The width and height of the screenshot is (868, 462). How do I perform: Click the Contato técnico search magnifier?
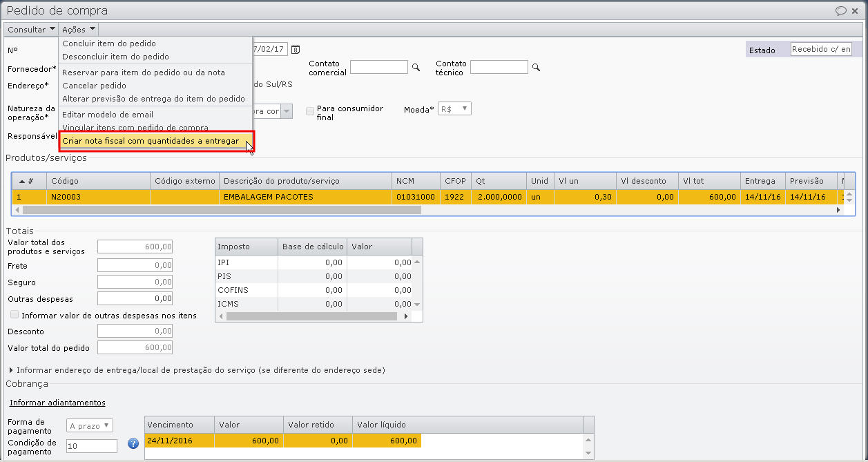point(536,67)
